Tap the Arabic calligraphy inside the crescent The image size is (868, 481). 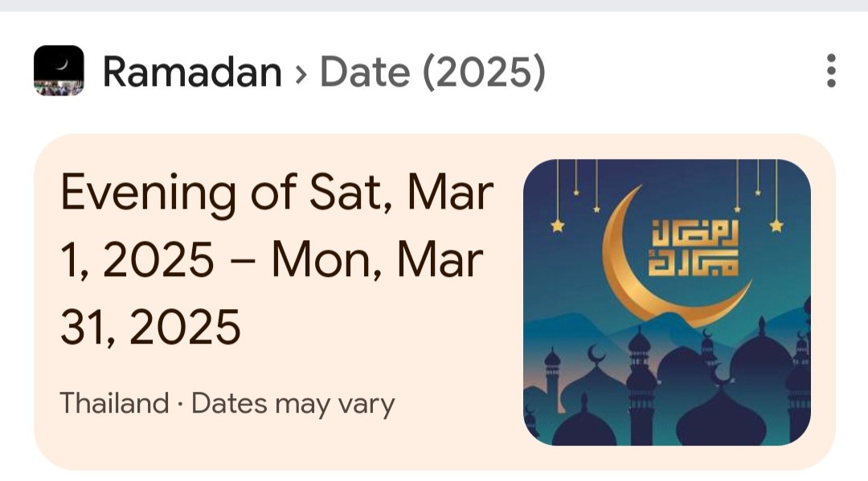pos(694,247)
